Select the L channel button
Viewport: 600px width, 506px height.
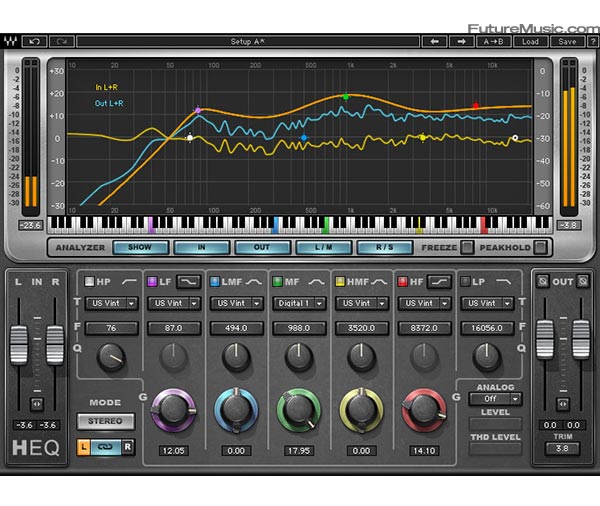(84, 447)
